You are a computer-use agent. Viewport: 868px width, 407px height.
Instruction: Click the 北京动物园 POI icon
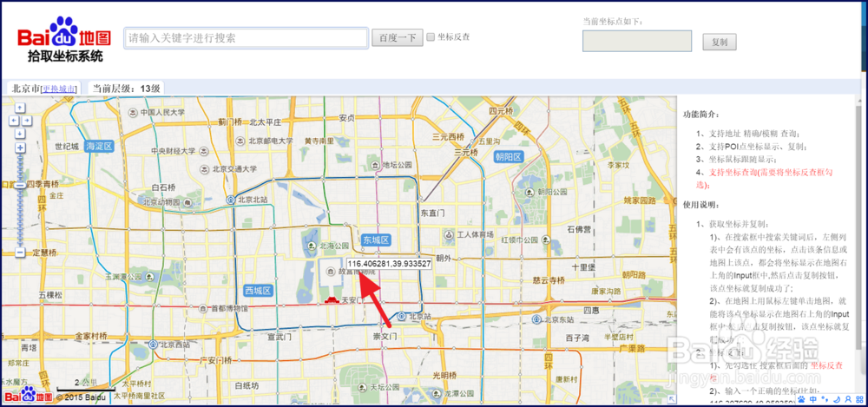187,202
